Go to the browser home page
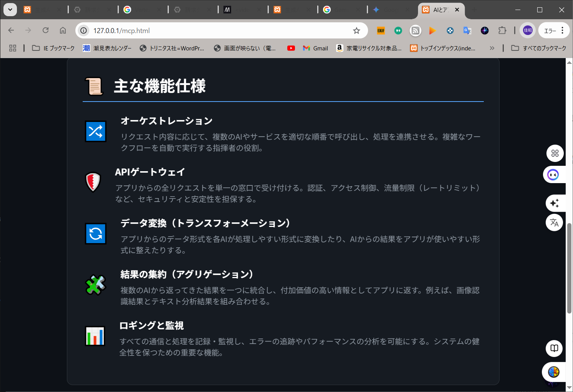Image resolution: width=573 pixels, height=392 pixels. click(x=63, y=30)
